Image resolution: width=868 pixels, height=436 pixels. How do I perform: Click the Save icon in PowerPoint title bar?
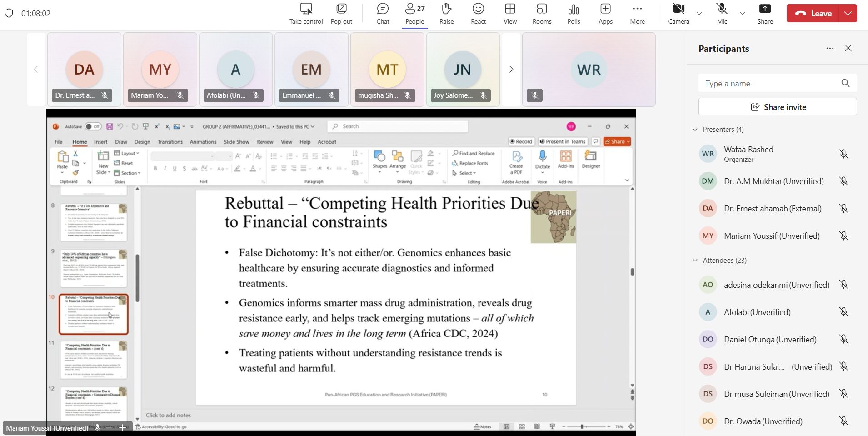[109, 126]
